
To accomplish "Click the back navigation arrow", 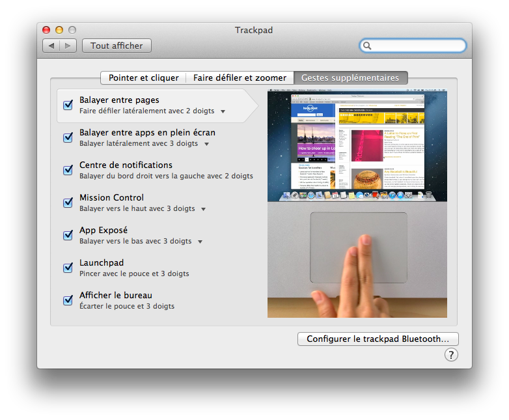I will (x=51, y=46).
